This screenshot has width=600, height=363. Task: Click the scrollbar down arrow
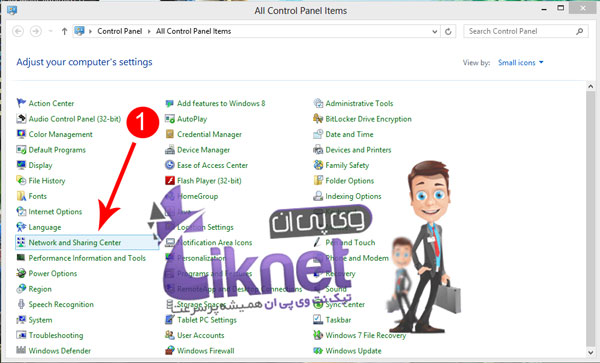[x=590, y=352]
